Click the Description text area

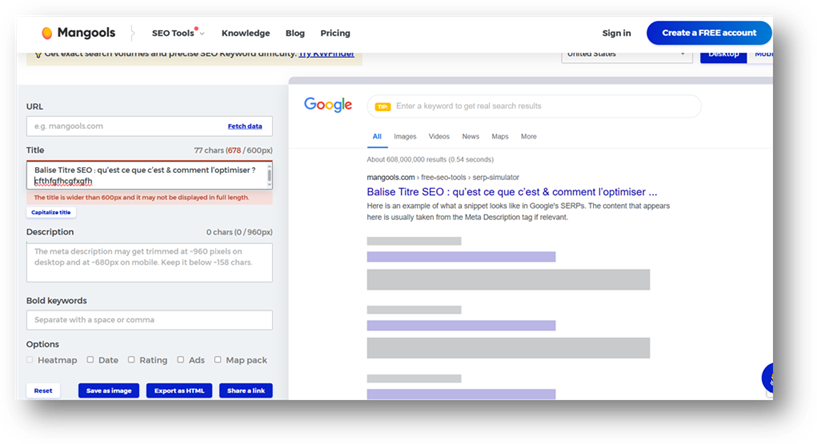(149, 263)
